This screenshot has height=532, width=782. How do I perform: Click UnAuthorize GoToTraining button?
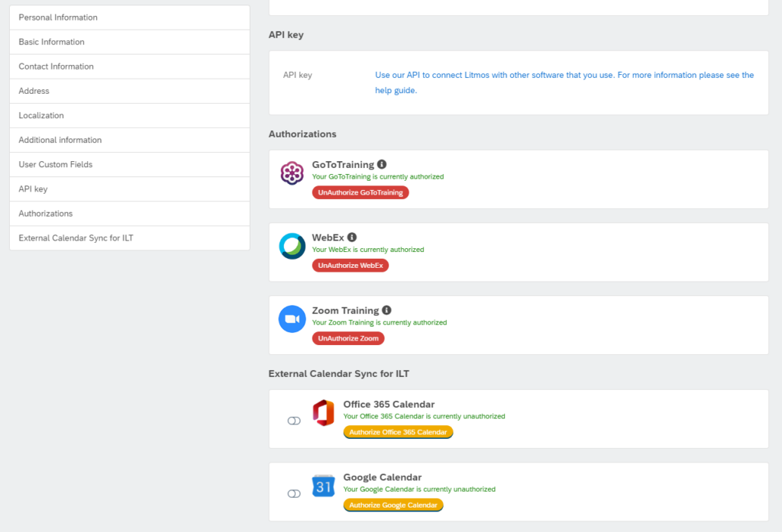[x=360, y=192]
